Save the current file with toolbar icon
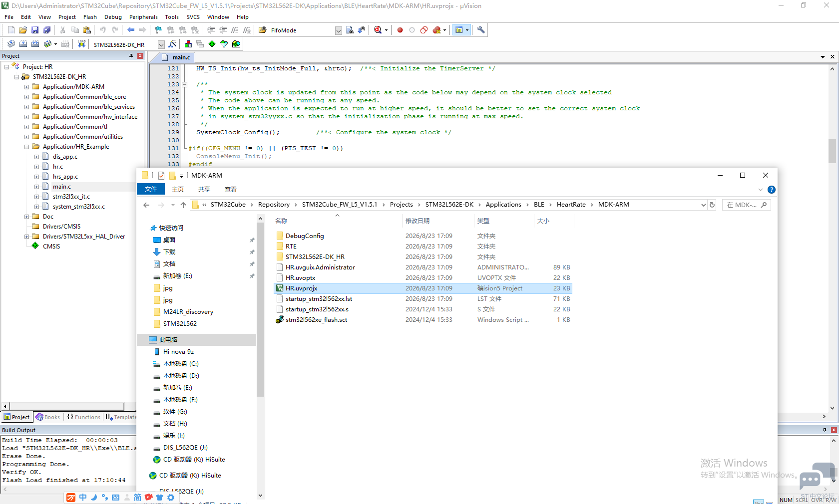839x504 pixels. click(35, 30)
